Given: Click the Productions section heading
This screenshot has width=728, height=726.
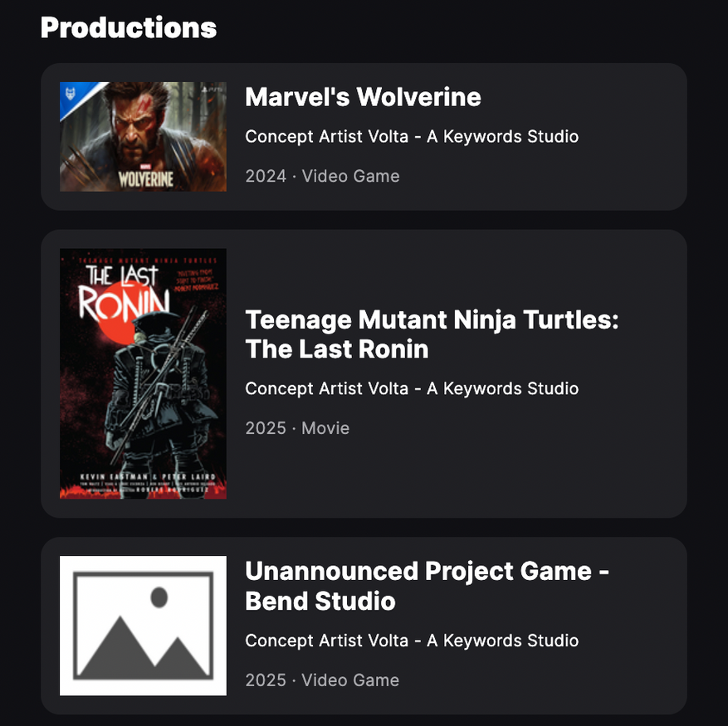Looking at the screenshot, I should [x=129, y=27].
